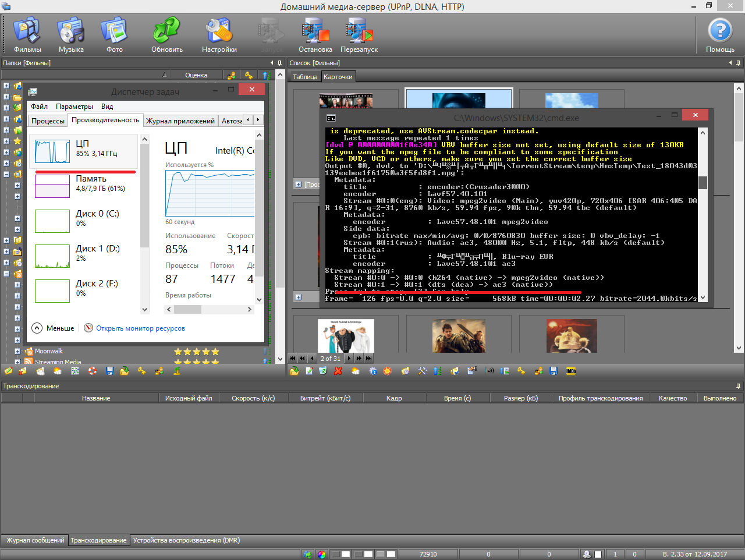
Task: Select Диск 0 (C:) in the performance list
Action: [86, 218]
